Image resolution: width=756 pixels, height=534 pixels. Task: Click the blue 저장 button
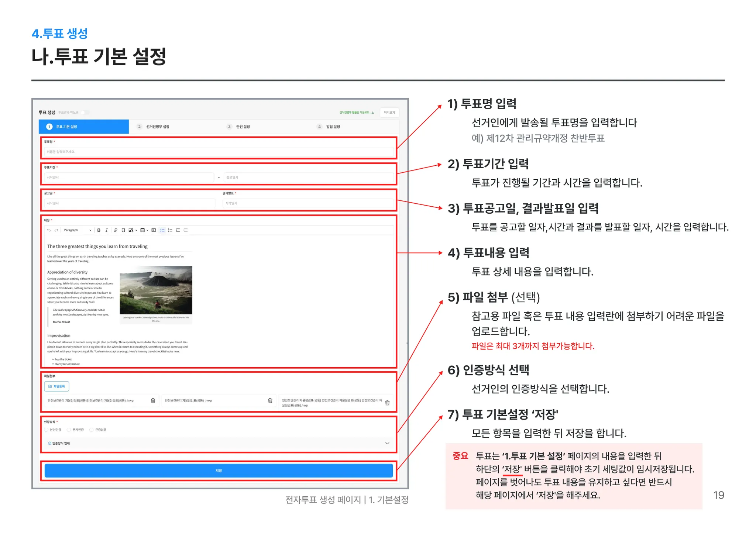(219, 471)
